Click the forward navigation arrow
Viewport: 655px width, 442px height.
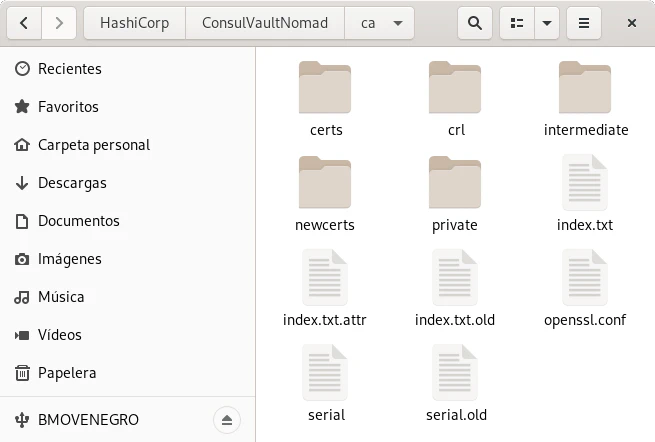(59, 22)
